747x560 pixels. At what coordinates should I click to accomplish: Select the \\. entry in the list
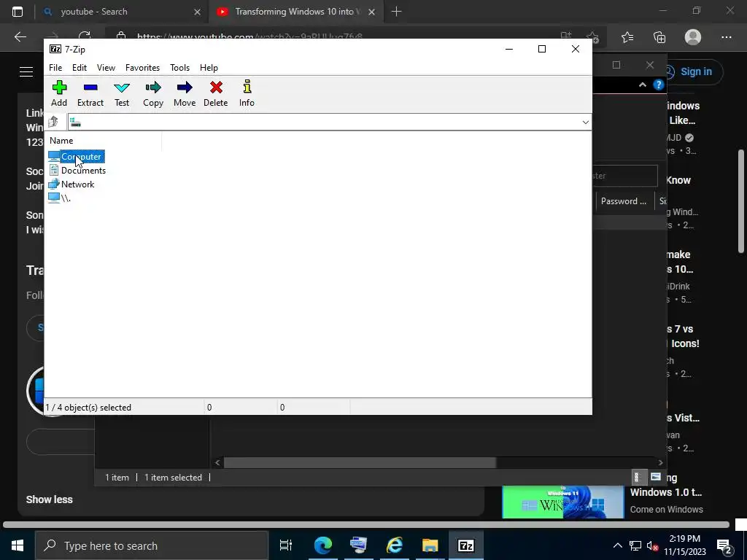(60, 198)
